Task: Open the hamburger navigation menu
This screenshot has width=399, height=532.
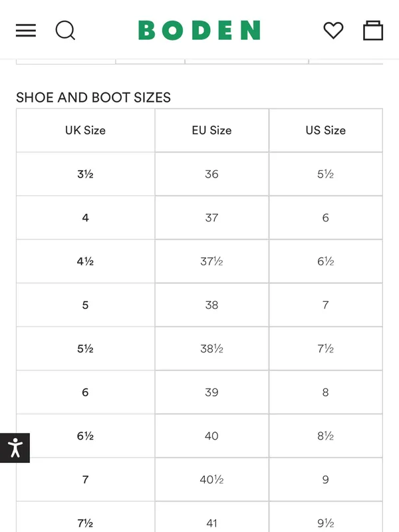Action: click(x=26, y=30)
